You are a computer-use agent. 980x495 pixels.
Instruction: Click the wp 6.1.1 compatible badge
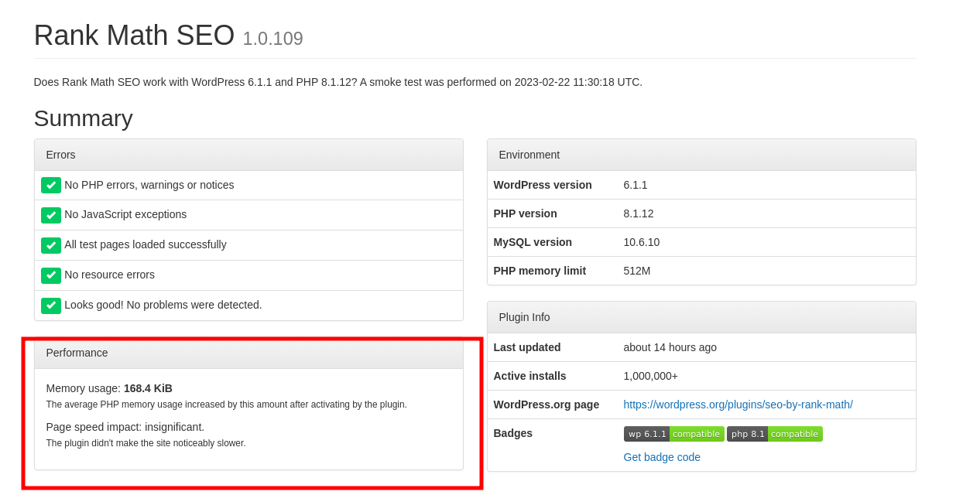point(673,434)
